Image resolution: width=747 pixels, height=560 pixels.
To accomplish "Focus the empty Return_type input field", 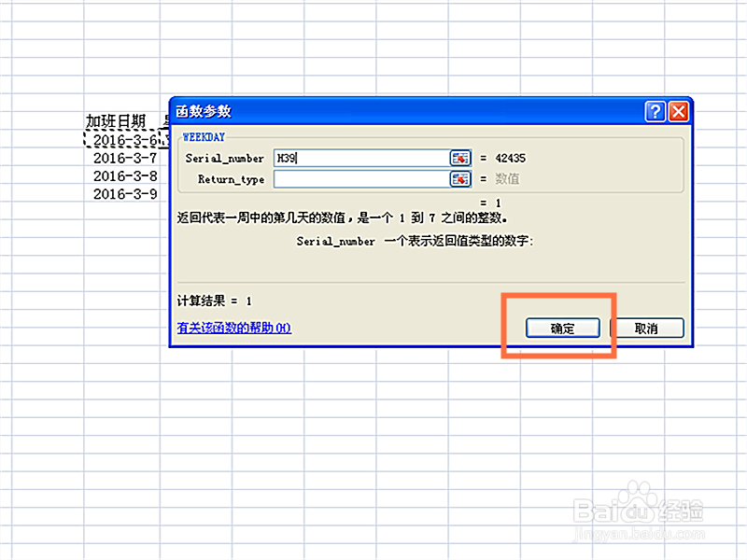I will (x=361, y=179).
